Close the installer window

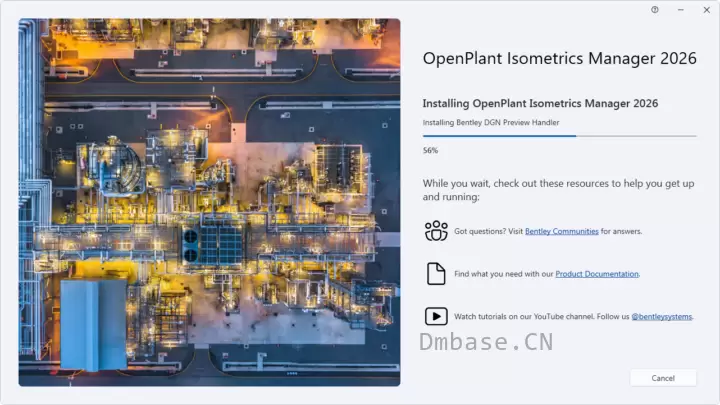pos(706,10)
